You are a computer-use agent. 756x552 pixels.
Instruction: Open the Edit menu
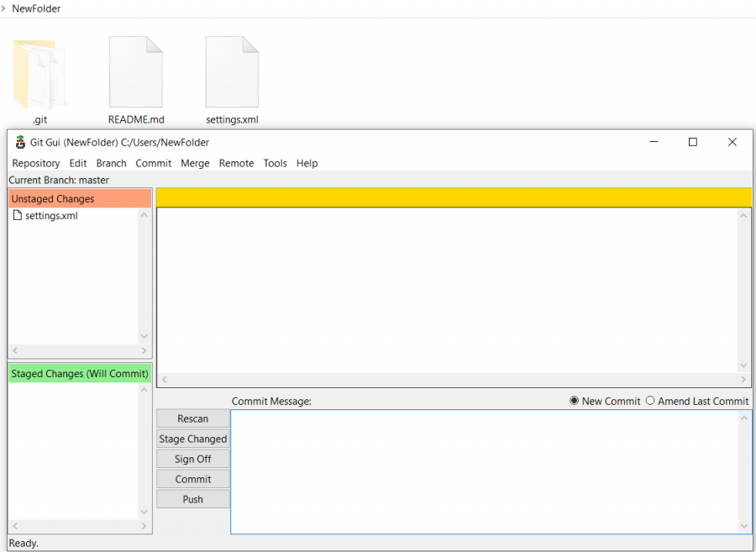(78, 163)
